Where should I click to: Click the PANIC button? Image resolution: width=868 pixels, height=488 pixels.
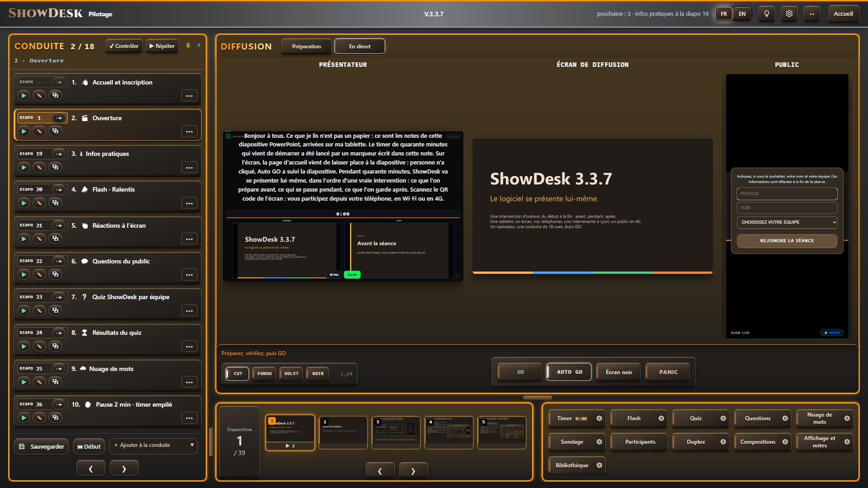point(668,372)
